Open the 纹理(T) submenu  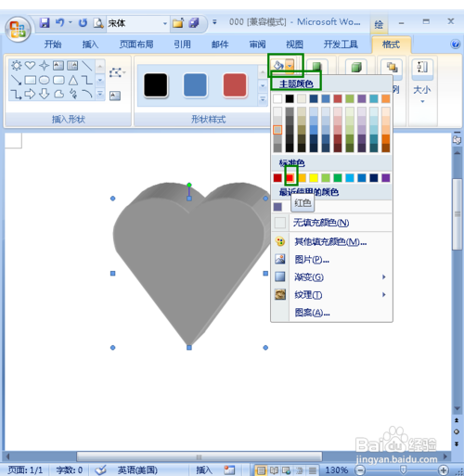click(331, 295)
